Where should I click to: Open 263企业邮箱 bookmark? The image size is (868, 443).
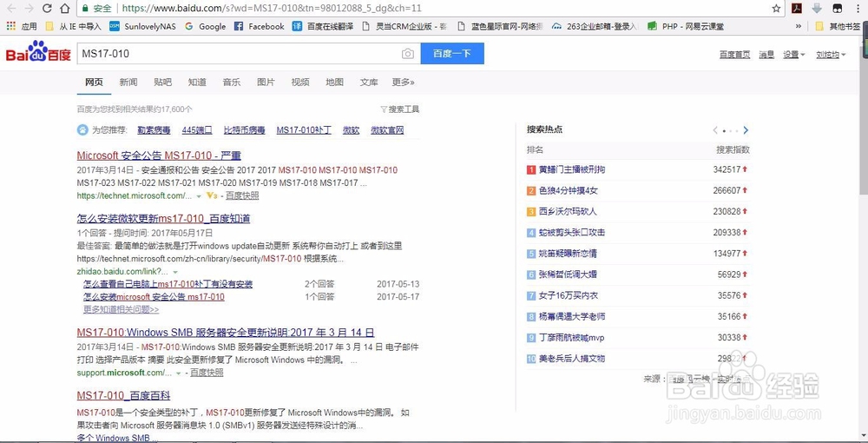coord(595,26)
